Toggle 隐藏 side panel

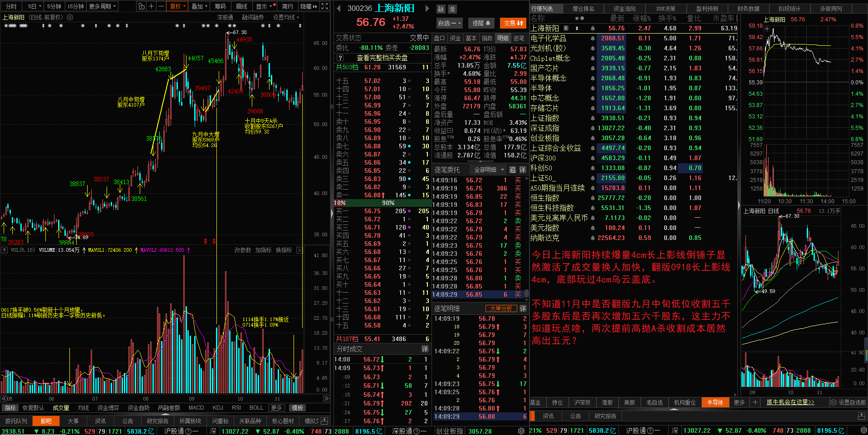click(x=309, y=6)
